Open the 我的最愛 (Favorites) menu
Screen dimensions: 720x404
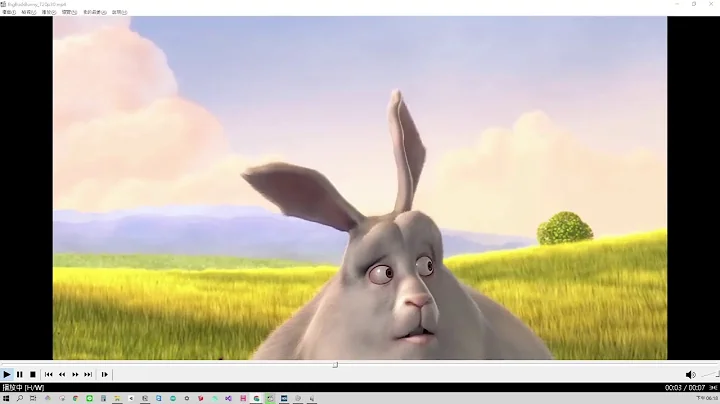95,12
